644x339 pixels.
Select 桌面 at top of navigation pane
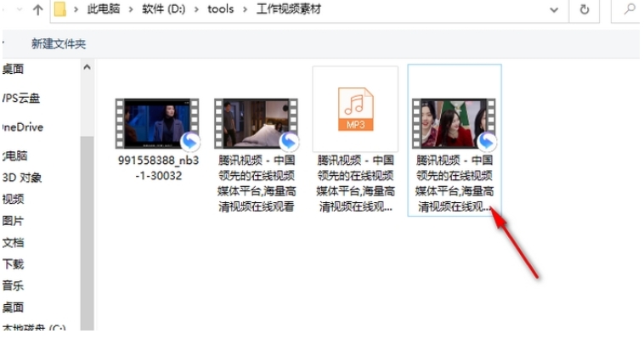13,69
